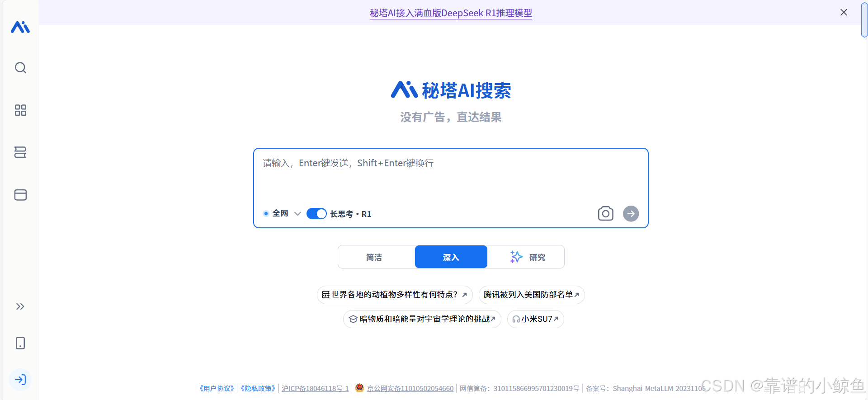Click the Metaso logo in sidebar
This screenshot has width=868, height=400.
click(x=20, y=27)
